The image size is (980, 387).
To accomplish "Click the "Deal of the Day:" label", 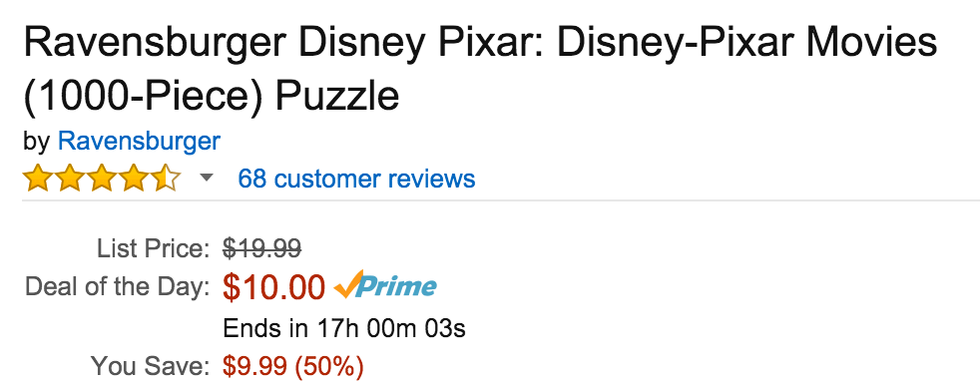I will coord(118,287).
